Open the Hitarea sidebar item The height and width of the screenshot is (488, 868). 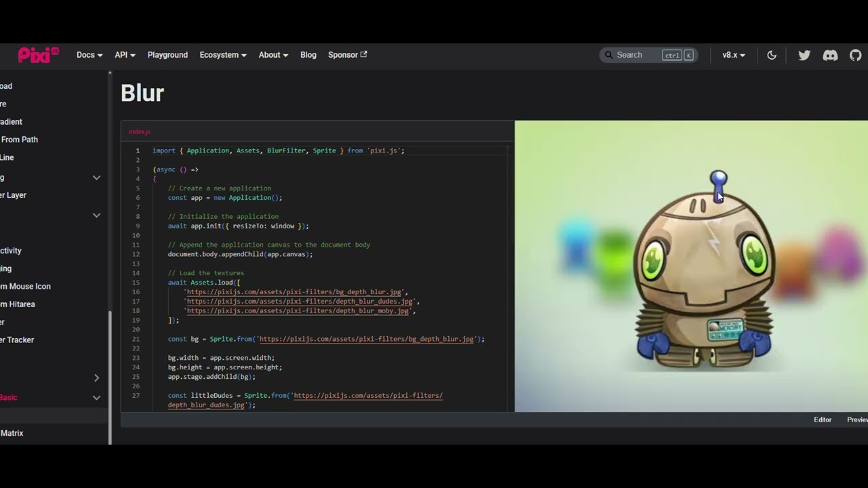click(x=18, y=304)
